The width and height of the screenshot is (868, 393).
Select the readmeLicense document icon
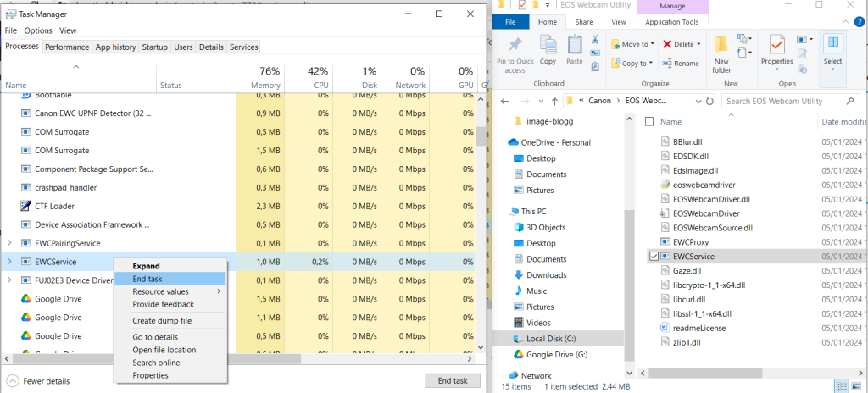(x=665, y=328)
